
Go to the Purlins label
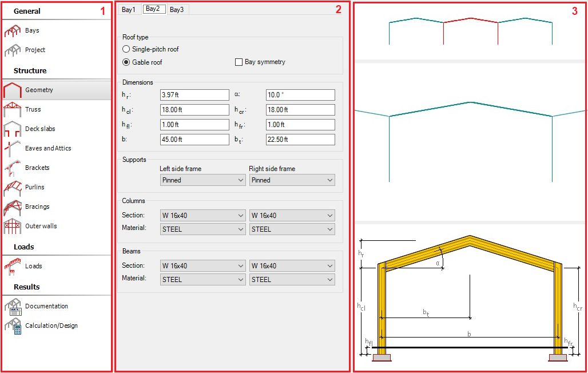35,187
